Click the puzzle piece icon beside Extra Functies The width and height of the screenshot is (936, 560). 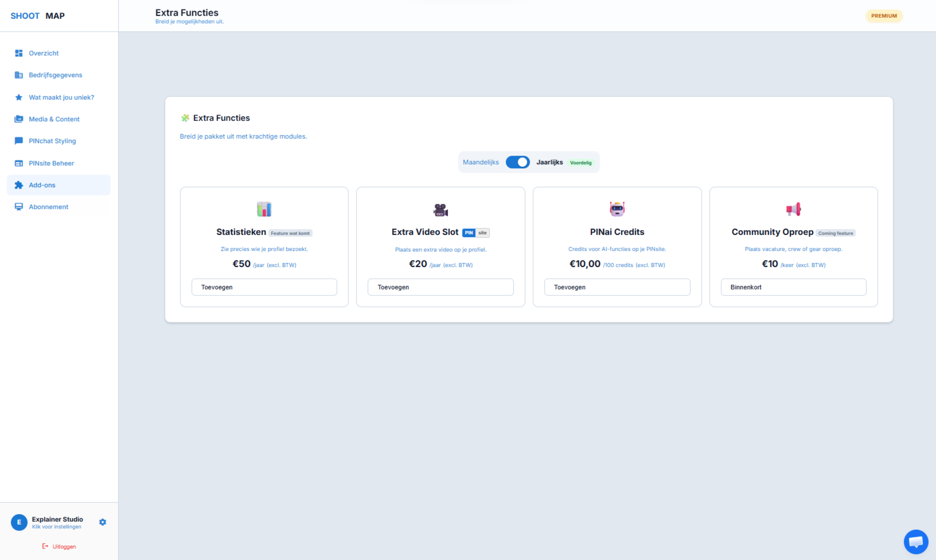point(185,118)
